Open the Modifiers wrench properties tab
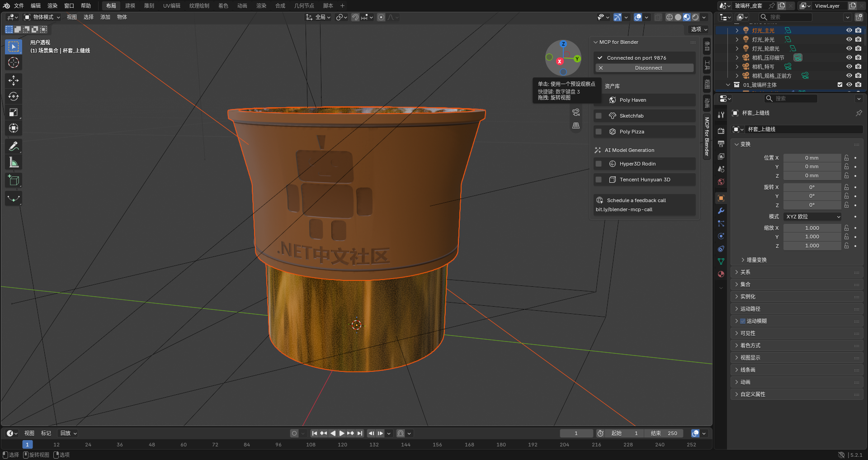 click(x=721, y=211)
